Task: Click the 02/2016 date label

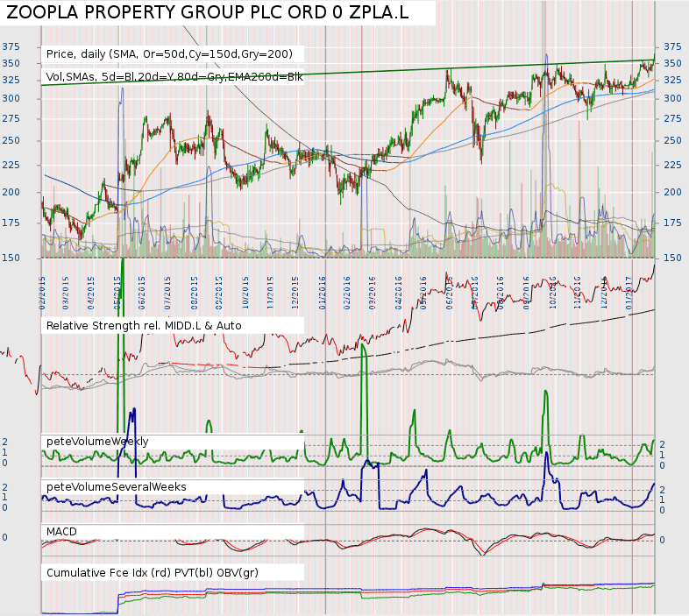Action: pos(347,293)
